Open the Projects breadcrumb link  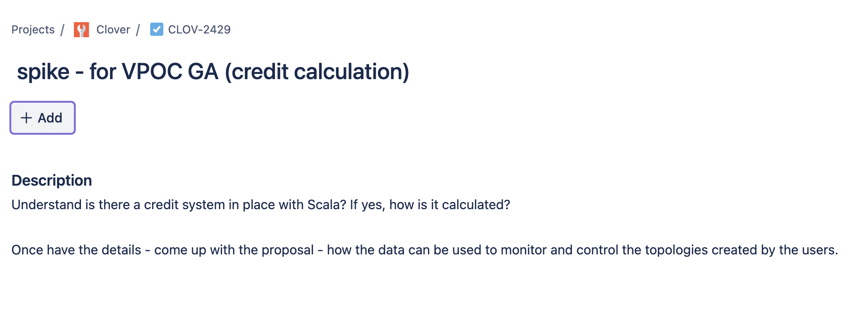coord(33,30)
